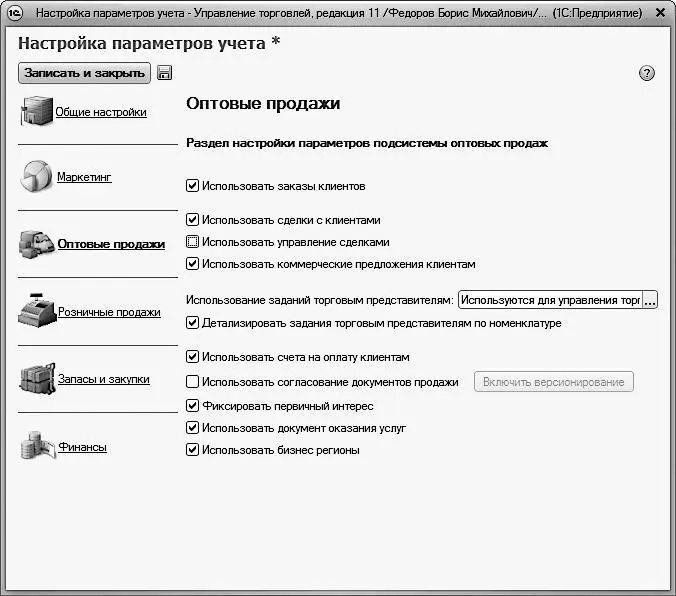Viewport: 676px width, 596px height.
Task: Open the Маркетинг settings section
Action: coord(84,177)
